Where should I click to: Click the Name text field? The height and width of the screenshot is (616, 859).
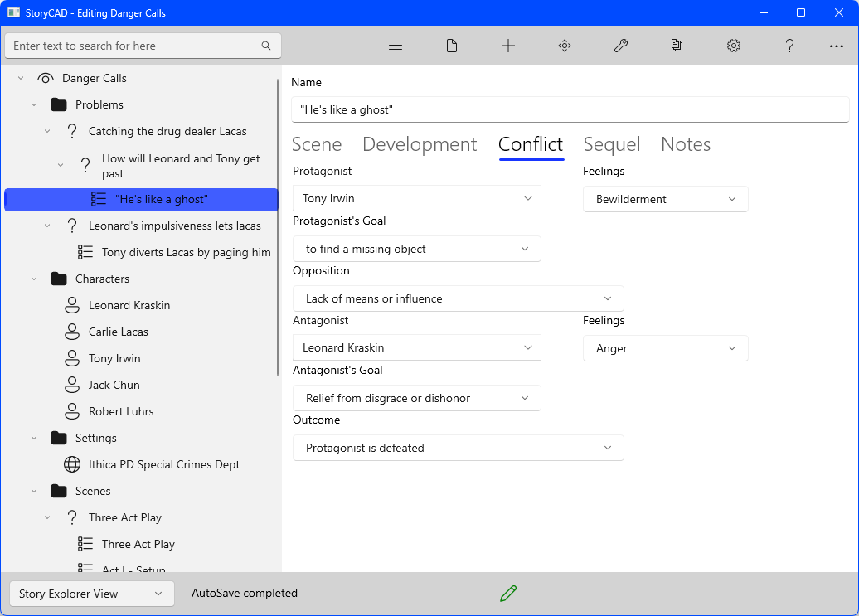click(570, 109)
